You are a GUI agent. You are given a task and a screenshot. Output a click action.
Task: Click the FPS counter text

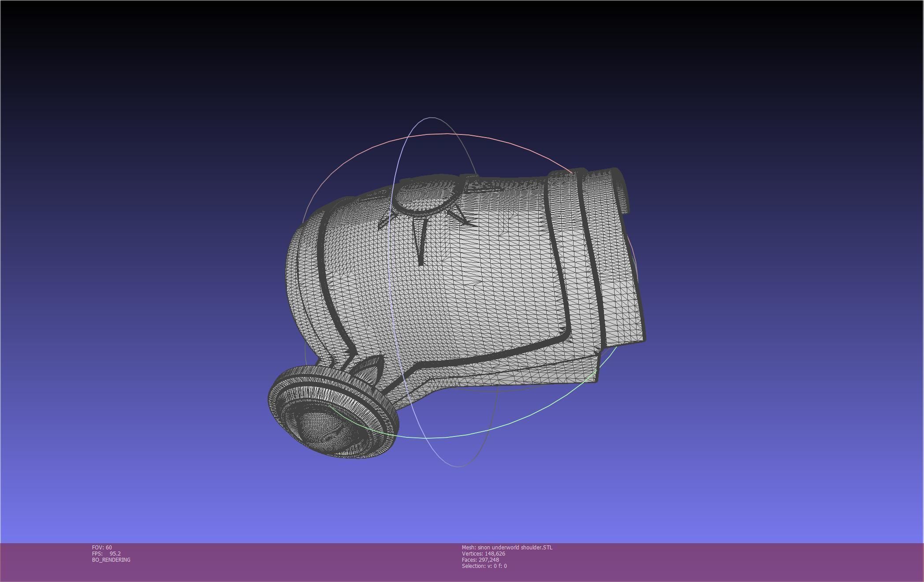pos(106,553)
